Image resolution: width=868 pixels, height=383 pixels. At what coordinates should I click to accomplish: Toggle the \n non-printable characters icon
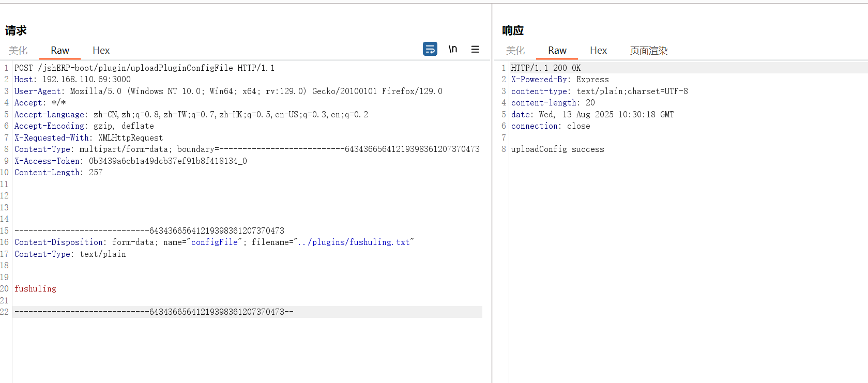pos(453,49)
